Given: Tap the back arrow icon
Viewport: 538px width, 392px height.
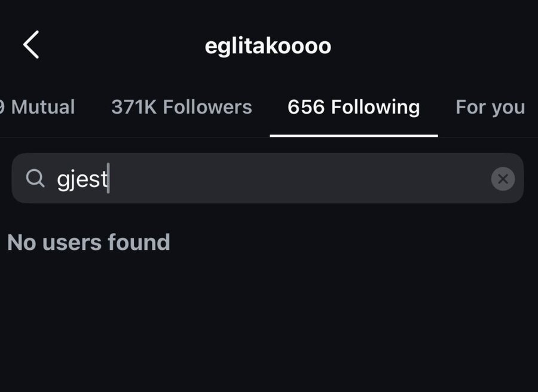Looking at the screenshot, I should (x=31, y=45).
